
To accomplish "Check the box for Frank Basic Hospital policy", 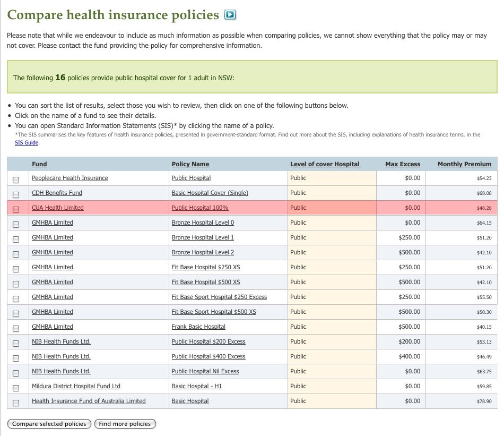I will point(16,328).
